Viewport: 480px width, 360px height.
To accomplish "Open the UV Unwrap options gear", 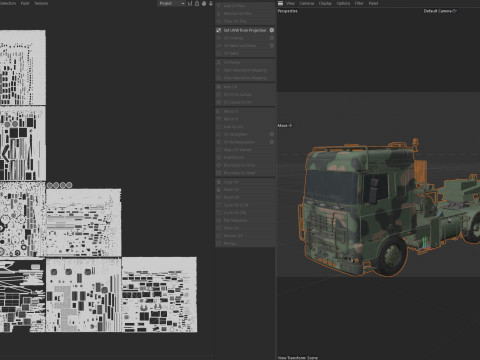I will click(x=272, y=38).
